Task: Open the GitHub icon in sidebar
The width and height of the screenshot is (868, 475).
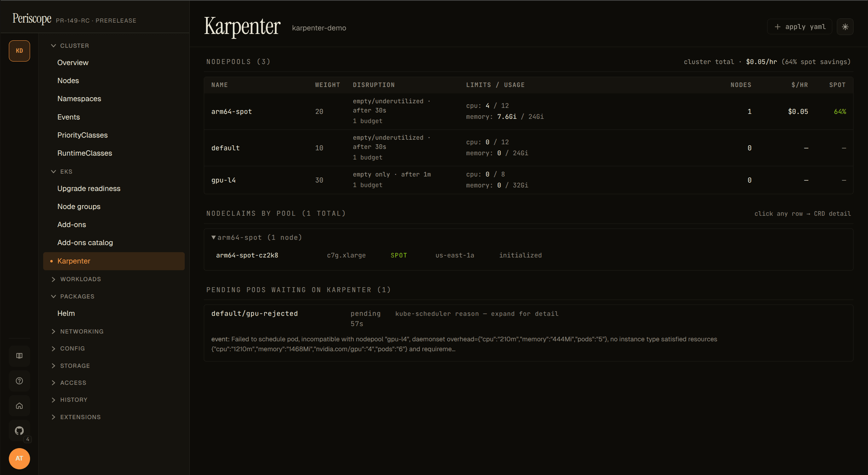Action: click(x=19, y=430)
